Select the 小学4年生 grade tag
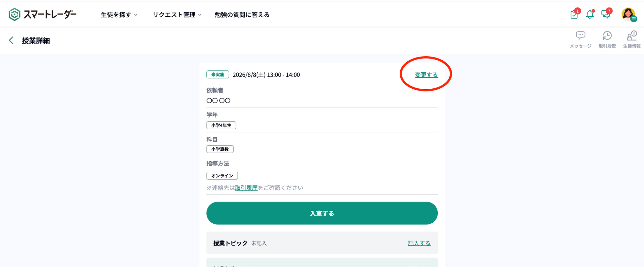The image size is (644, 267). [x=221, y=125]
